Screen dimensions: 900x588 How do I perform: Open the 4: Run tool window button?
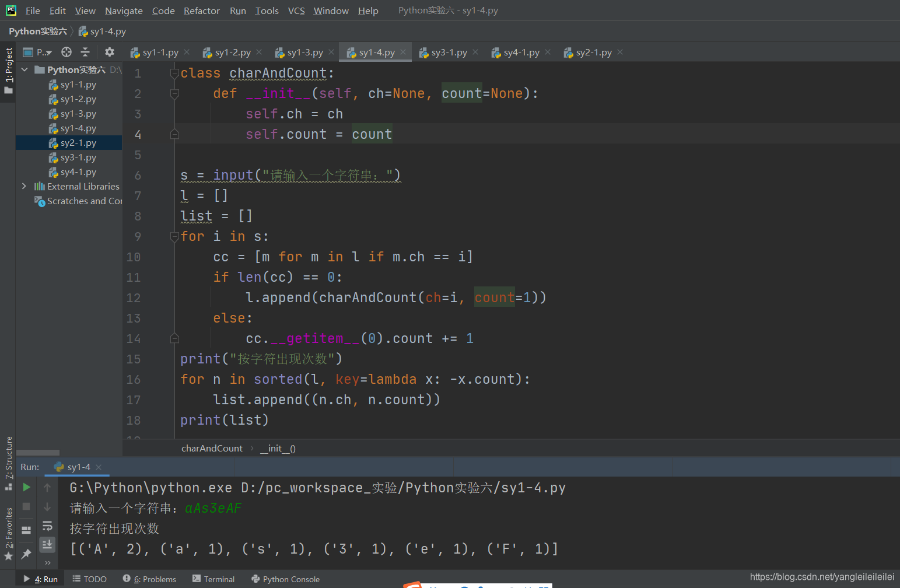pyautogui.click(x=41, y=579)
